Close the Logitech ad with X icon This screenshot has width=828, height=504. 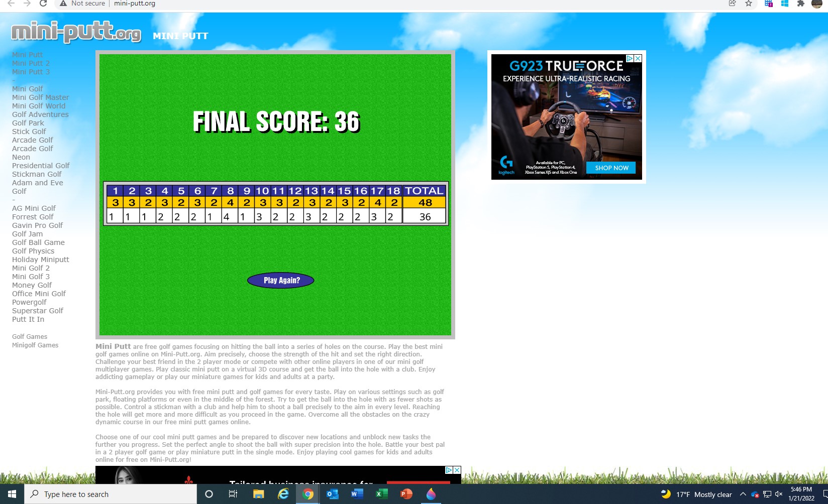click(x=638, y=59)
